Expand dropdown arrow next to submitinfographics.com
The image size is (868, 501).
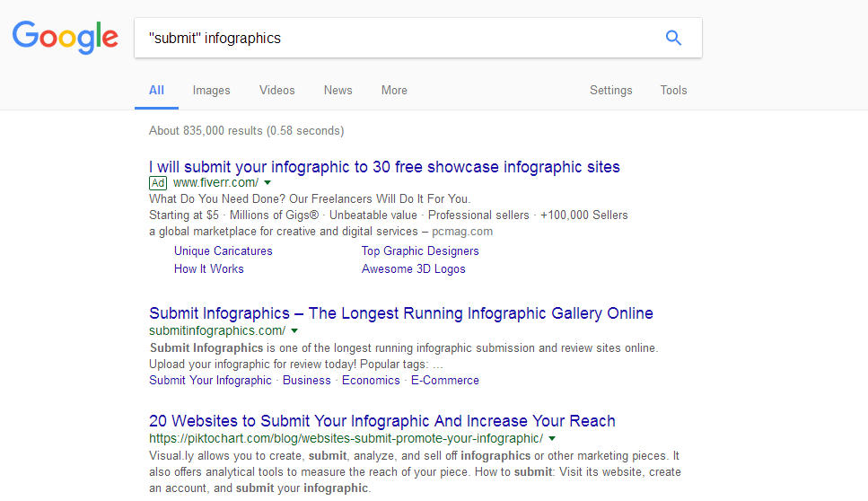pyautogui.click(x=294, y=331)
